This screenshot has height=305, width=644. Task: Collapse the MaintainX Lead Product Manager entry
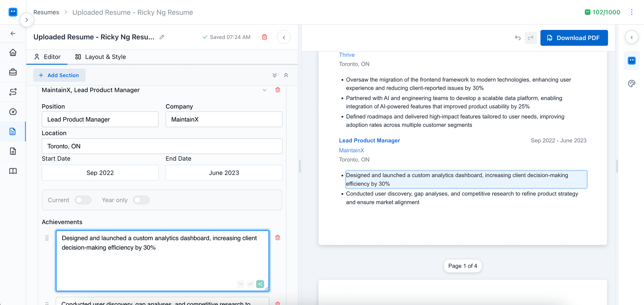(264, 90)
